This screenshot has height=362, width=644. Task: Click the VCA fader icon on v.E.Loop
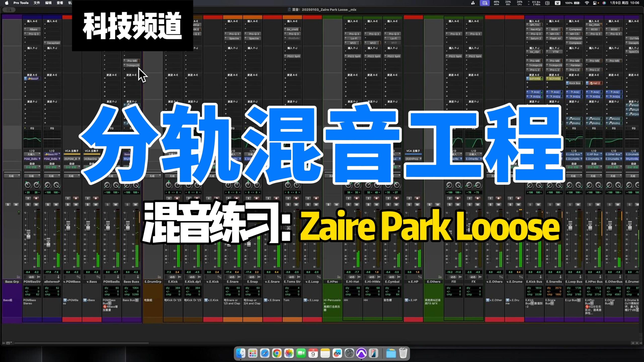click(x=318, y=277)
